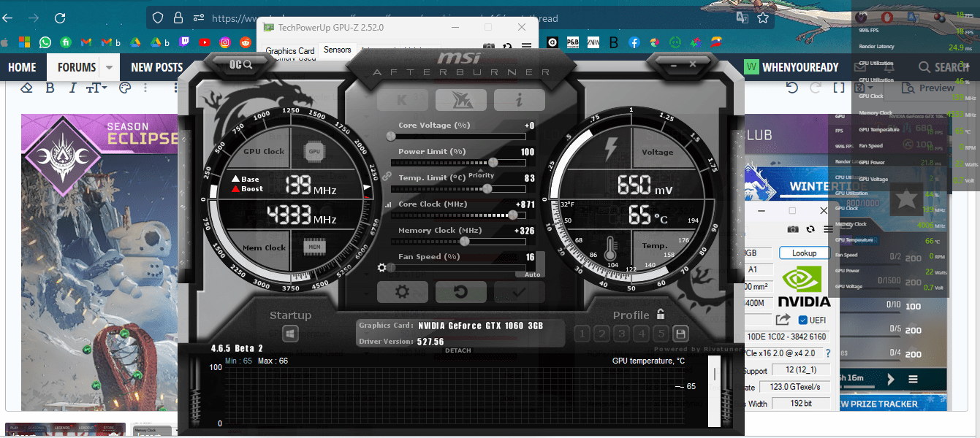Launch Kombustor with the K icon
This screenshot has height=438, width=980.
coord(403,99)
